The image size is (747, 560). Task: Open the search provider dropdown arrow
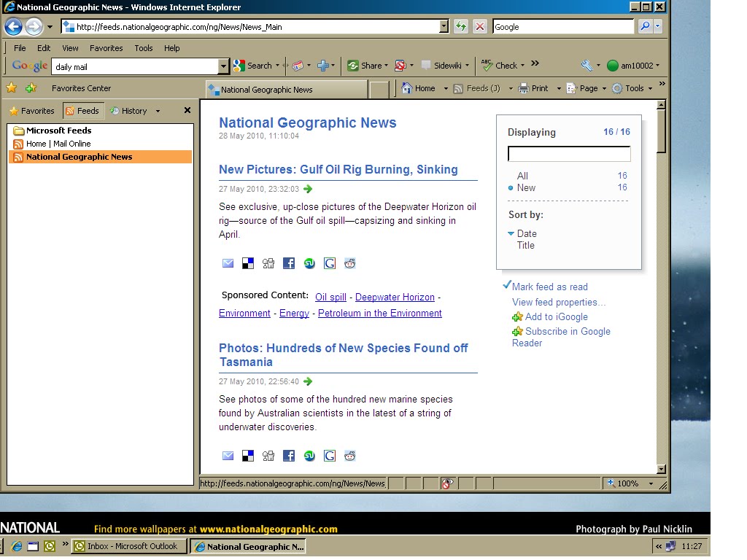658,27
